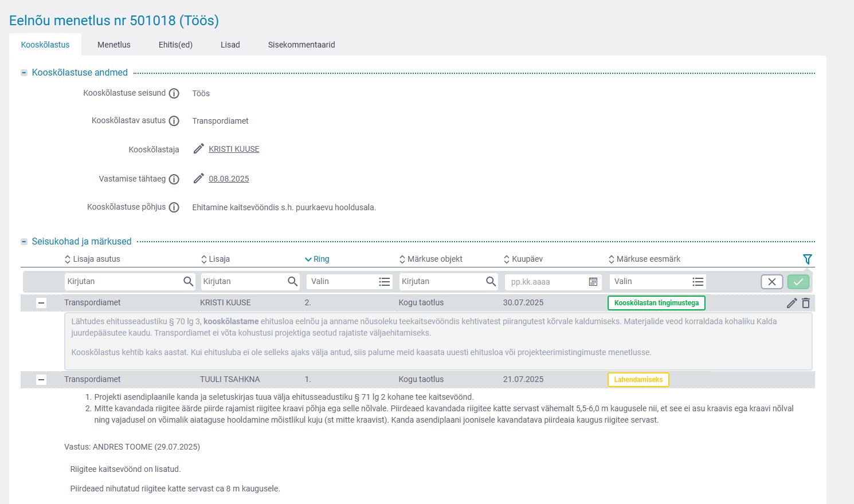This screenshot has width=854, height=504.
Task: Select TUULI TSAHKNA cell
Action: tap(230, 379)
